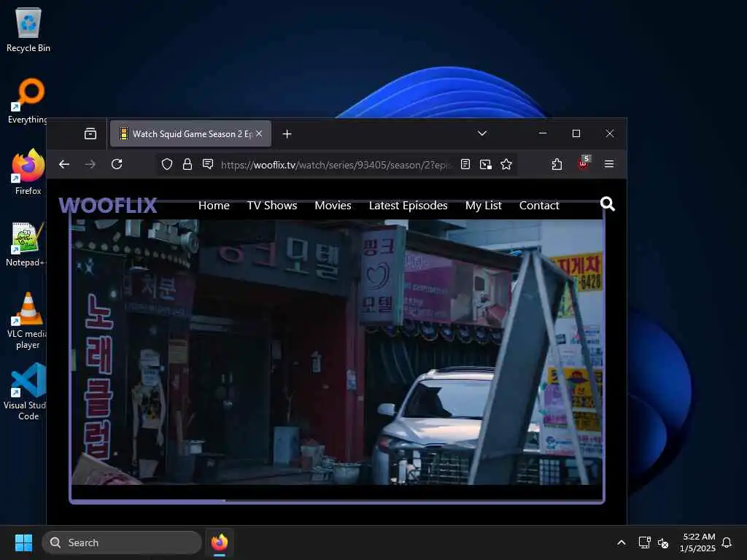Screen dimensions: 747x560
Task: Click the Firefox taskbar icon
Action: pyautogui.click(x=220, y=542)
